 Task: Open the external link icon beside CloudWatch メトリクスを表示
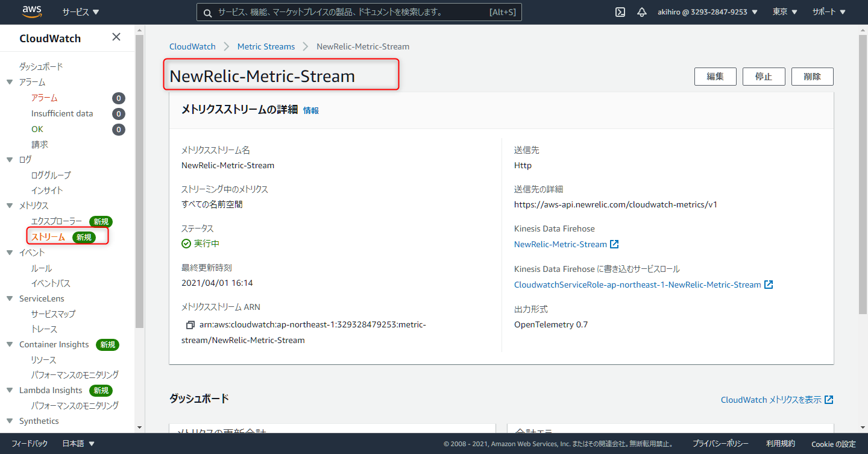[829, 400]
